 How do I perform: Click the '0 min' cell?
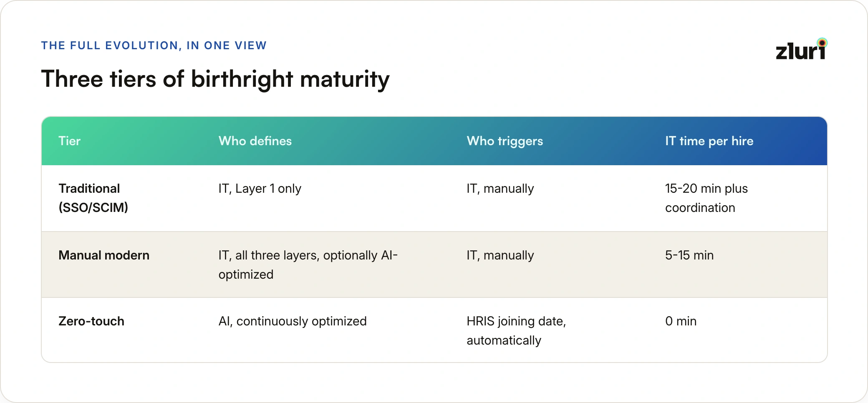[681, 321]
